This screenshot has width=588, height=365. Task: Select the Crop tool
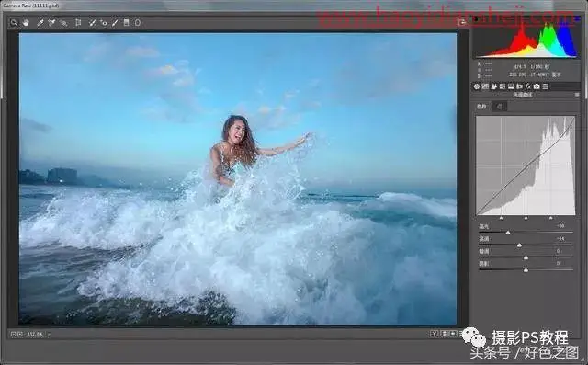(x=78, y=23)
